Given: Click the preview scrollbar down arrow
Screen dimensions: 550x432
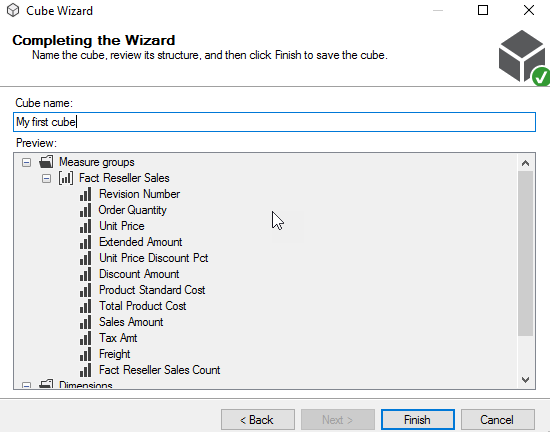Looking at the screenshot, I should pos(525,380).
